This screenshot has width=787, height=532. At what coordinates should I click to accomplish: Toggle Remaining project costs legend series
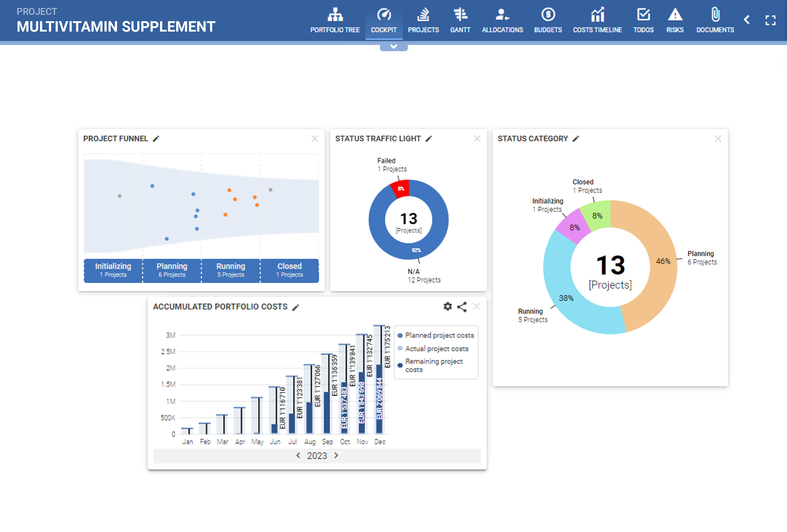(x=430, y=365)
